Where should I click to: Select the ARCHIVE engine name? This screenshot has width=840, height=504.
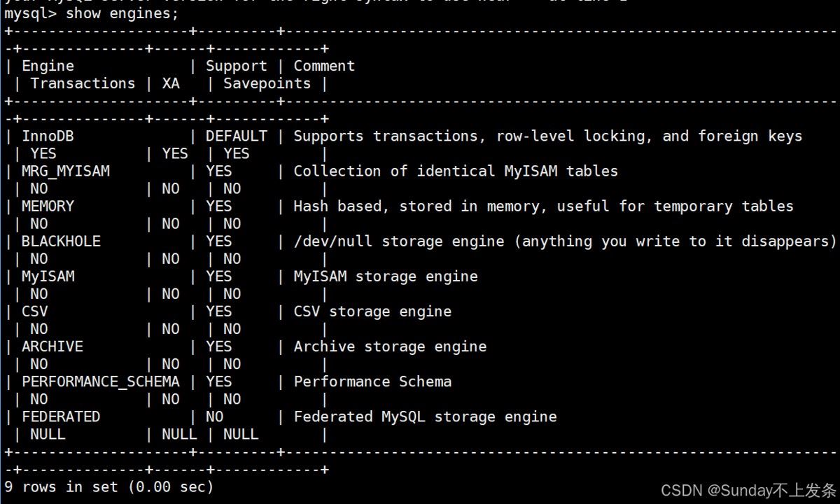[52, 346]
